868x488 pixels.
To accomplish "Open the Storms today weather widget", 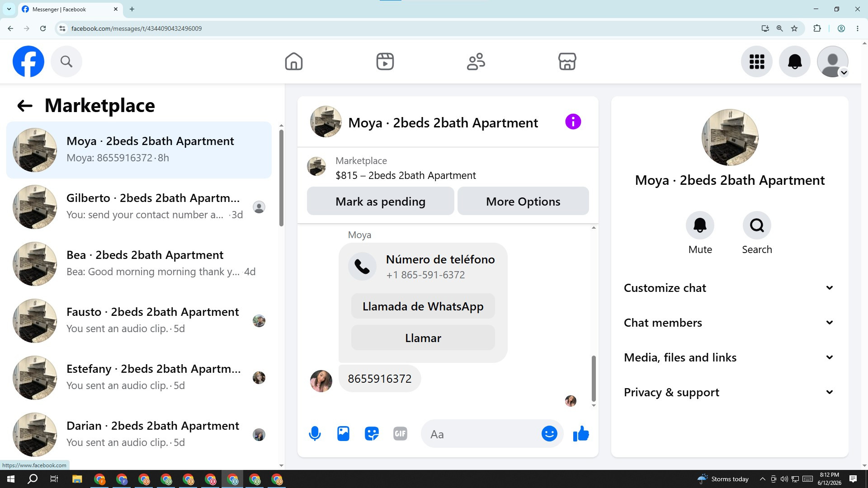I will (723, 479).
